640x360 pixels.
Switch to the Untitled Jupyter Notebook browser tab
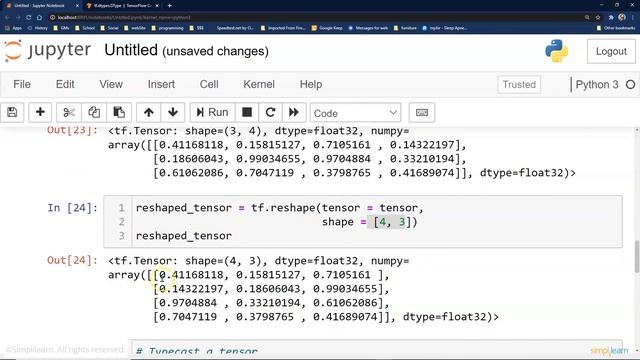tap(40, 6)
